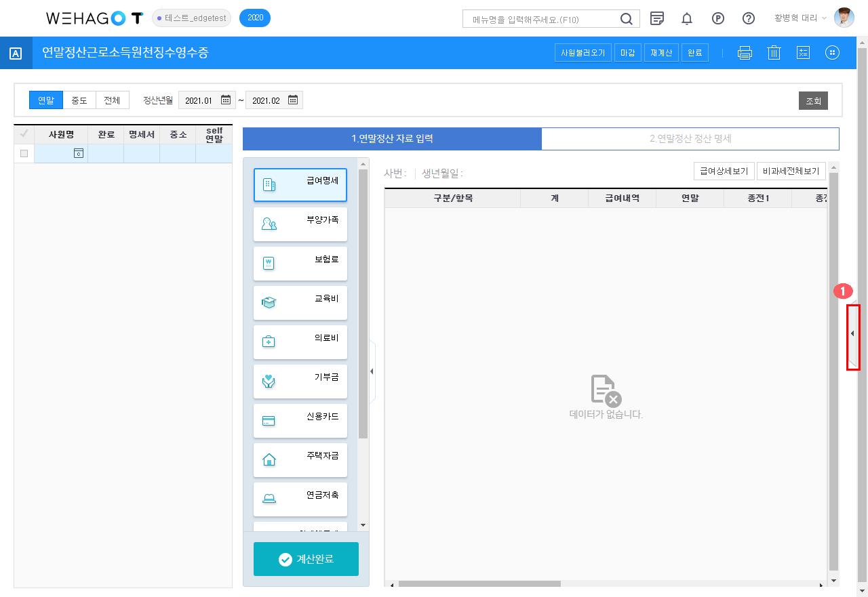The width and height of the screenshot is (868, 597).
Task: Expand the right side panel arrow
Action: click(852, 334)
